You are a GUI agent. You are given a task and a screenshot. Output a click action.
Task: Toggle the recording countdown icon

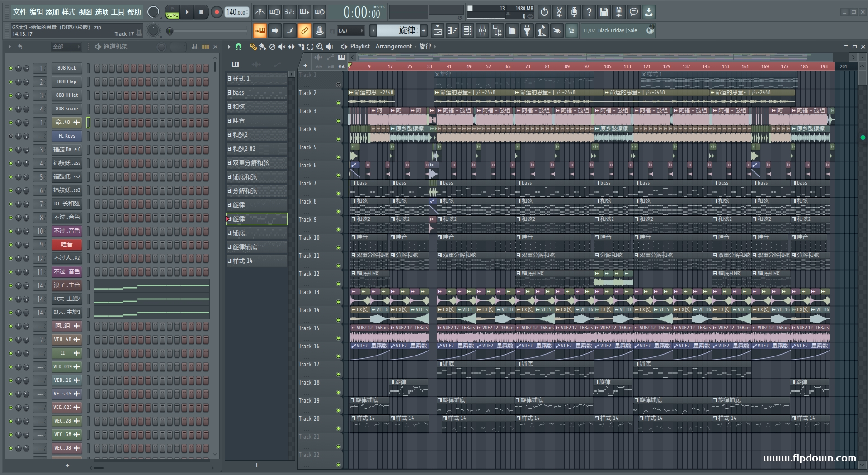tap(290, 12)
